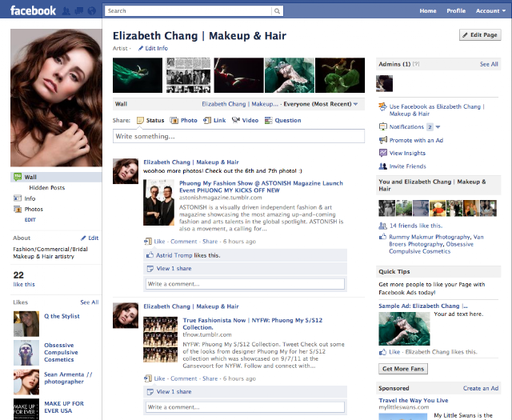Click the Use Facebook as page icon
This screenshot has width=512, height=420.
coord(382,106)
